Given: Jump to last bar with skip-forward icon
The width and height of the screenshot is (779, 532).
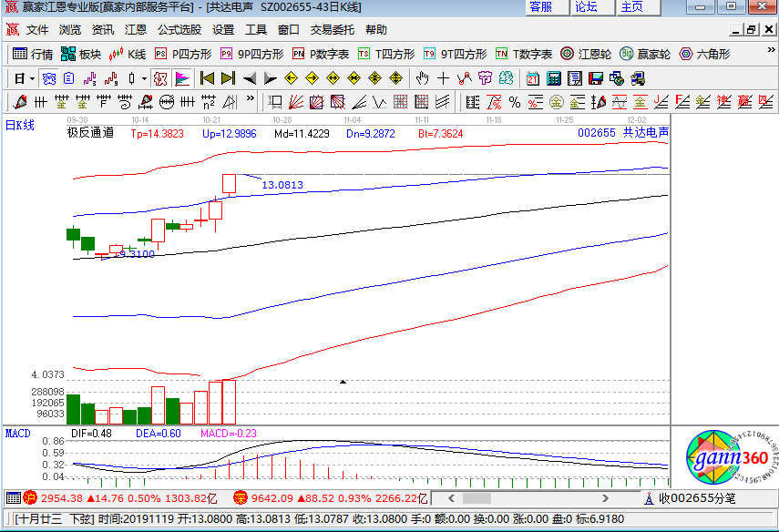Looking at the screenshot, I should (x=228, y=78).
